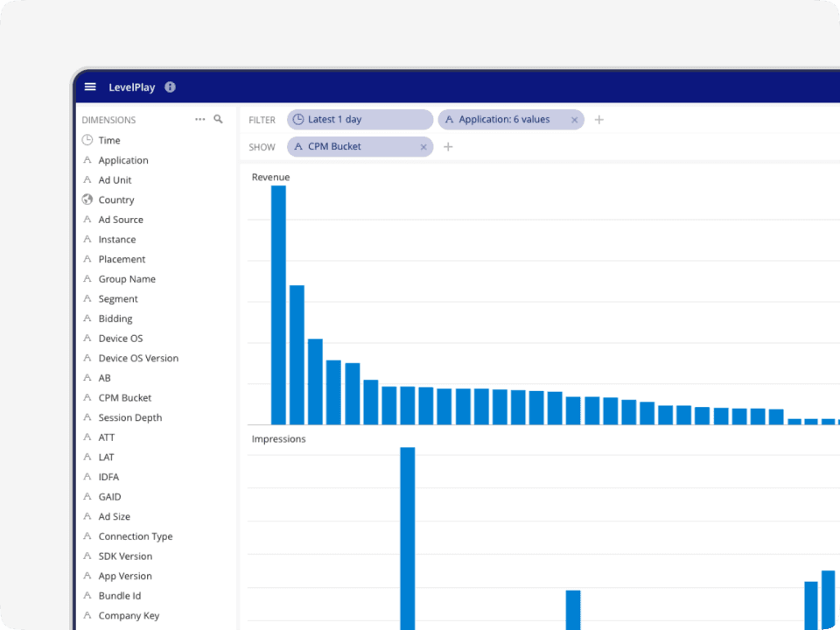Select the Placement dimension
The width and height of the screenshot is (840, 630).
point(122,259)
